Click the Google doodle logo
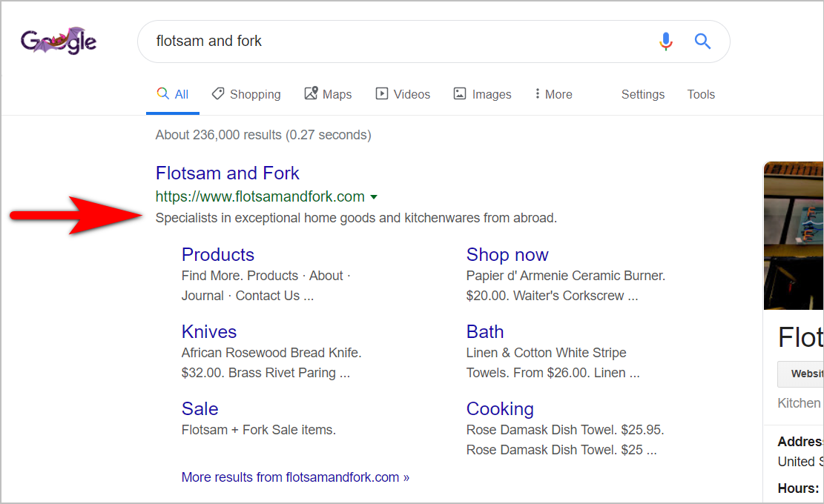Image resolution: width=824 pixels, height=504 pixels. click(58, 41)
